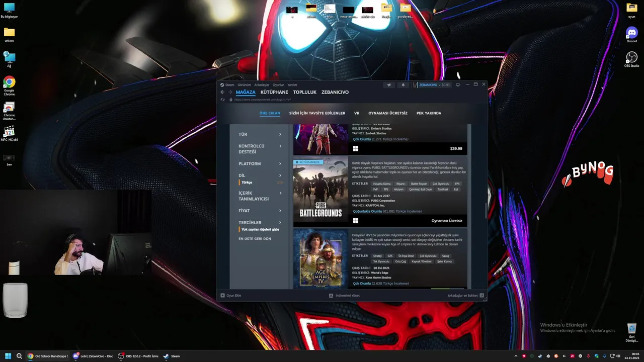Click Friends chat icon at bottom right
The width and height of the screenshot is (644, 362).
tap(481, 296)
